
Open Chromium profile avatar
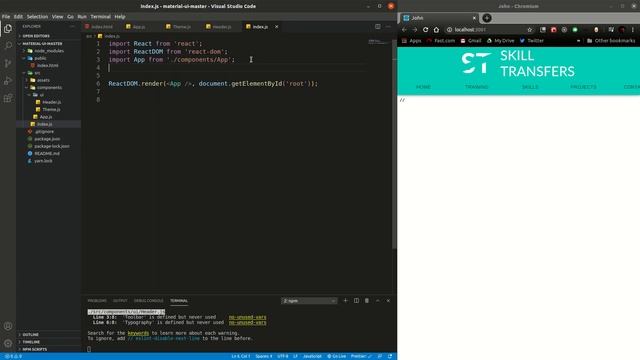pos(622,29)
